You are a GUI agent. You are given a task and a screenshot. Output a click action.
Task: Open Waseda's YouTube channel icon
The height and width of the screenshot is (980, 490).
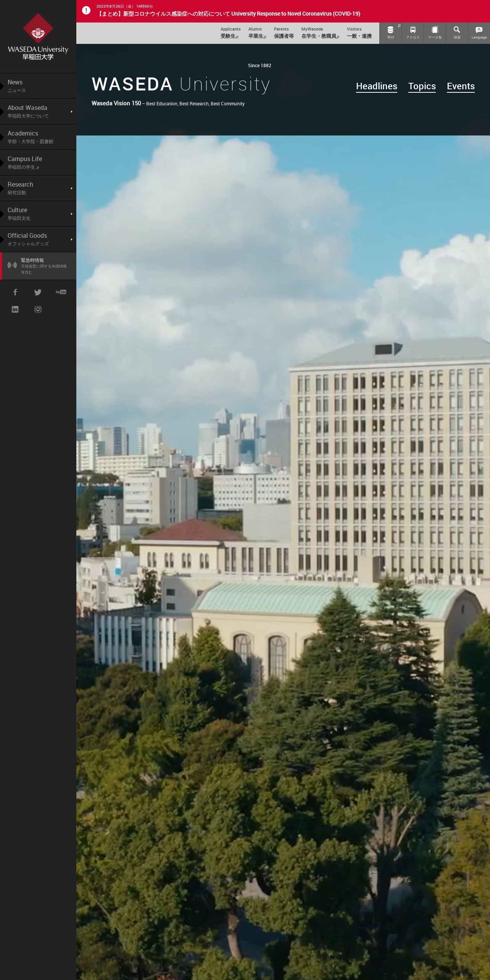(x=61, y=292)
